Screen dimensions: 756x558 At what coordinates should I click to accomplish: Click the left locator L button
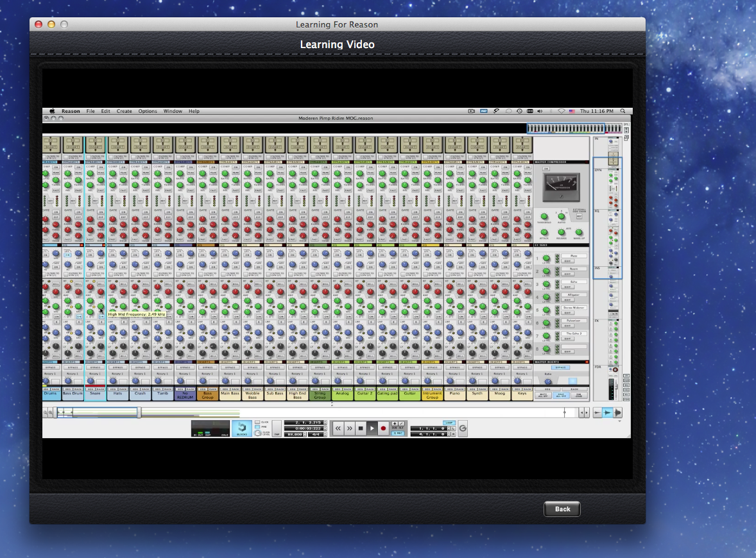coord(453,428)
